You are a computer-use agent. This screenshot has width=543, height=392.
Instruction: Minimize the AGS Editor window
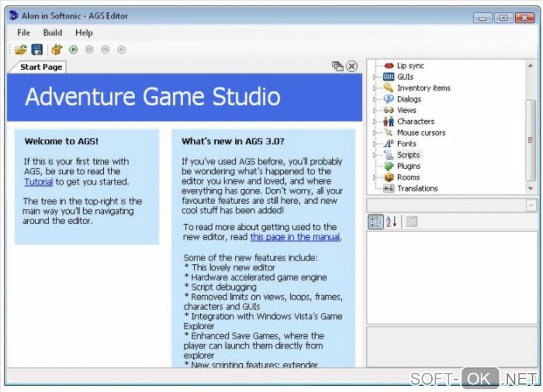(x=483, y=18)
